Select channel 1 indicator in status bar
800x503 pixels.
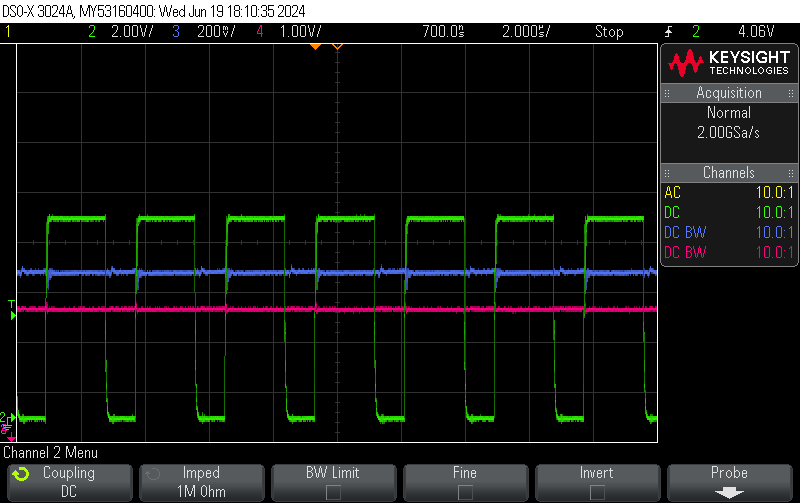coord(8,32)
